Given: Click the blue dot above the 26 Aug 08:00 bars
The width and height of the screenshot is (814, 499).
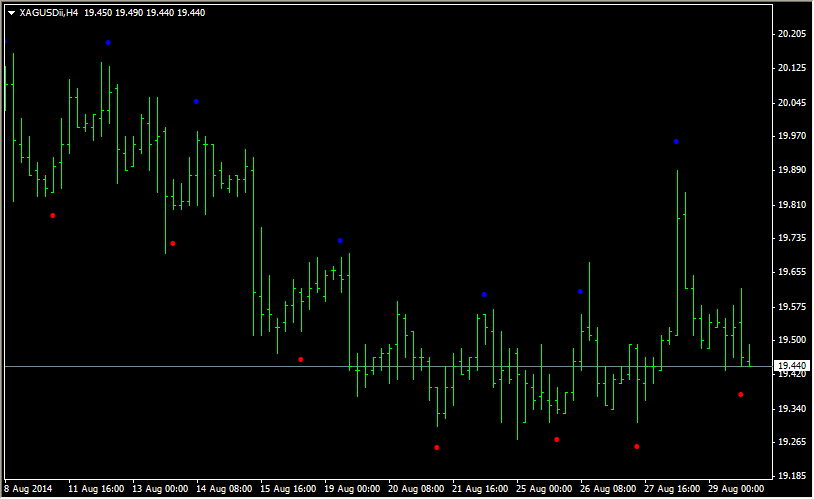Looking at the screenshot, I should coord(580,292).
